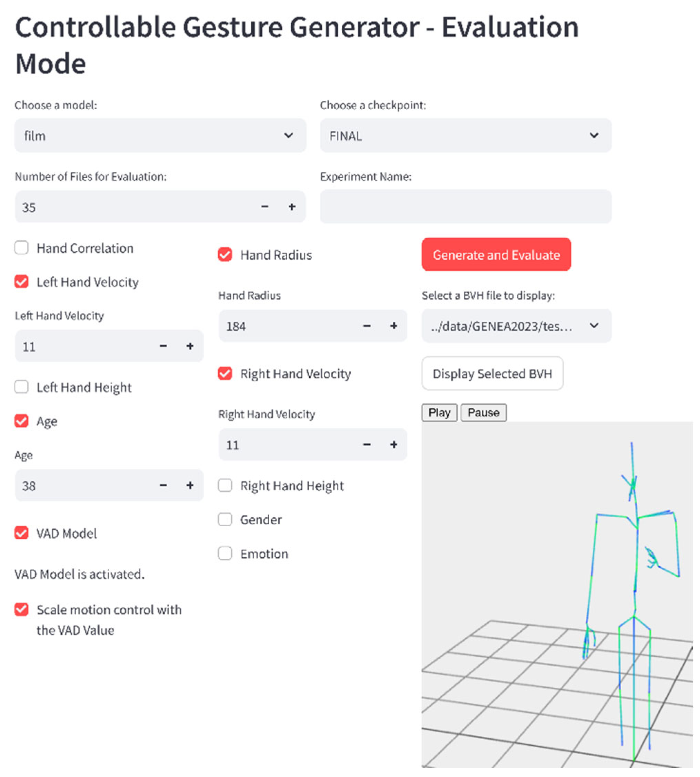Click minus icon for Hand Radius
This screenshot has height=777, width=700.
pos(367,326)
